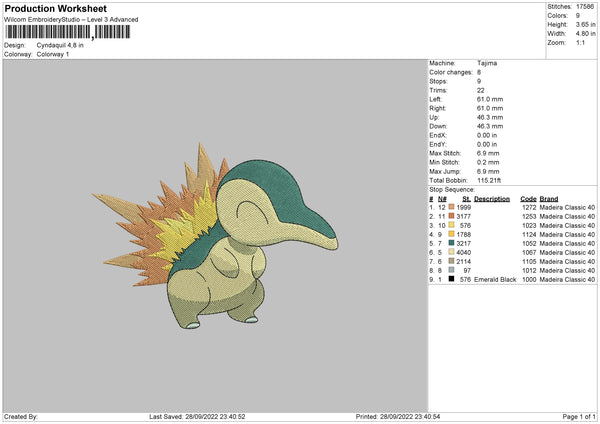
Task: Click the orange swatch in stop 1 row
Action: pyautogui.click(x=453, y=207)
